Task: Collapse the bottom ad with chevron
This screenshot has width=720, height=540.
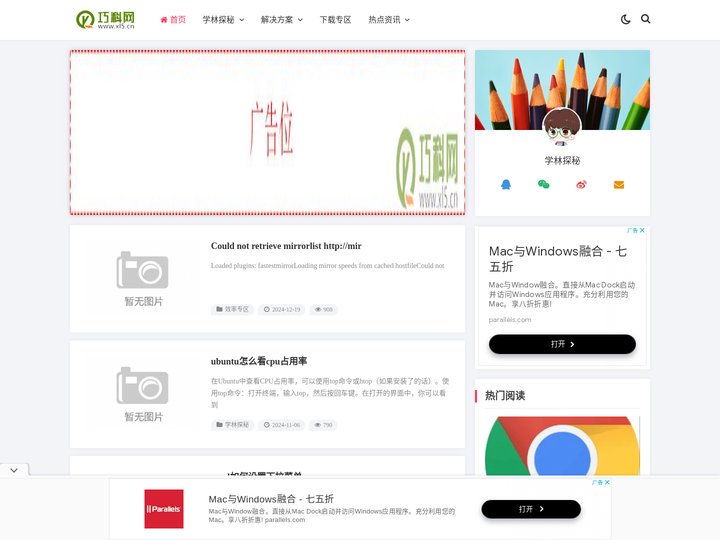Action: point(14,470)
